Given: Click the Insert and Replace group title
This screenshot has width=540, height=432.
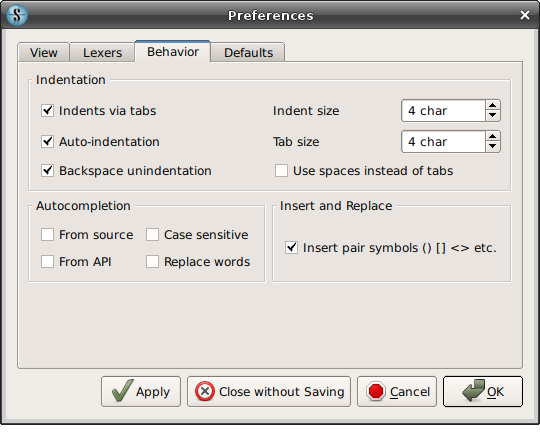Looking at the screenshot, I should click(x=336, y=206).
